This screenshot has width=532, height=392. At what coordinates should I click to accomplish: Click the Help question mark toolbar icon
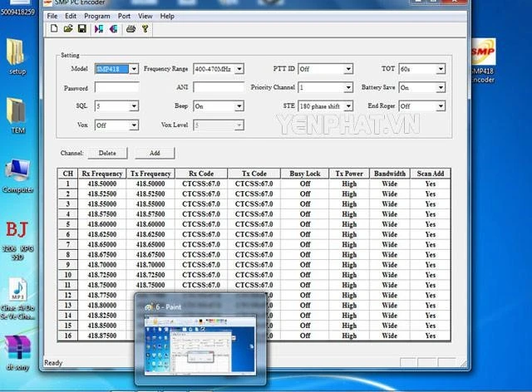tap(145, 29)
